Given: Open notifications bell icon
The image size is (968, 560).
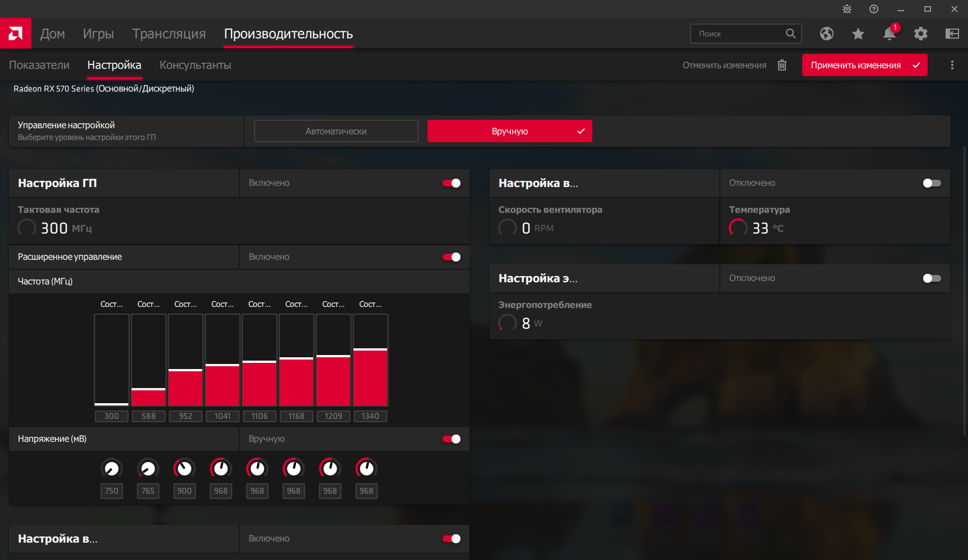Looking at the screenshot, I should pyautogui.click(x=890, y=34).
